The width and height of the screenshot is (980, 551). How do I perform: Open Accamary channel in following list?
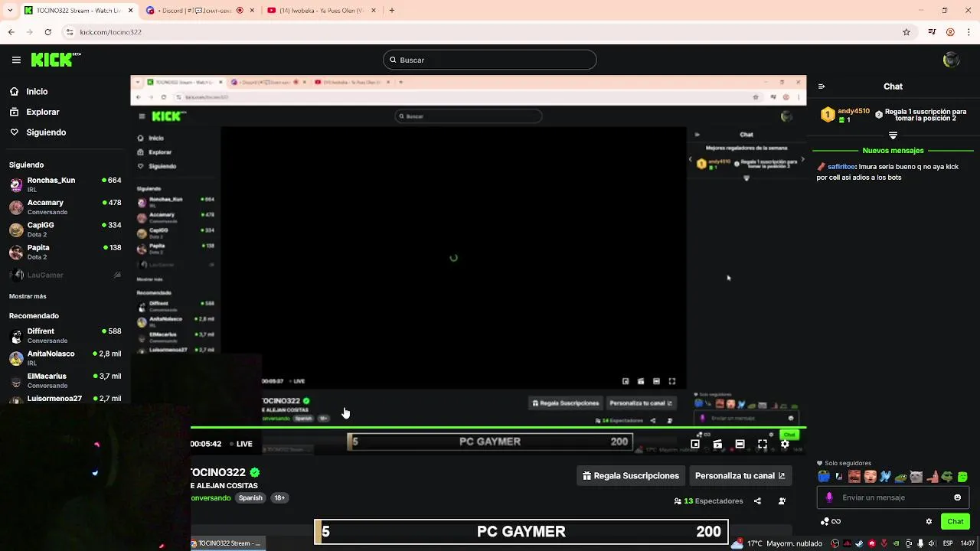tap(65, 207)
